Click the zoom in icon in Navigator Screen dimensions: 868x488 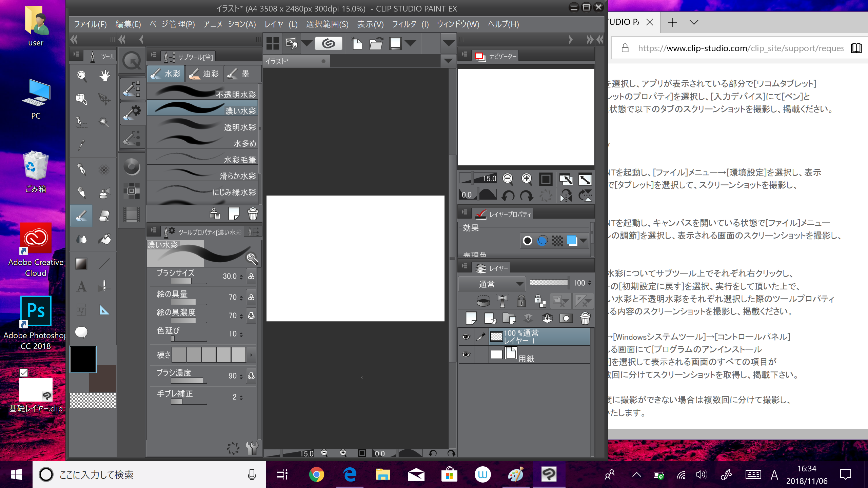(x=527, y=179)
